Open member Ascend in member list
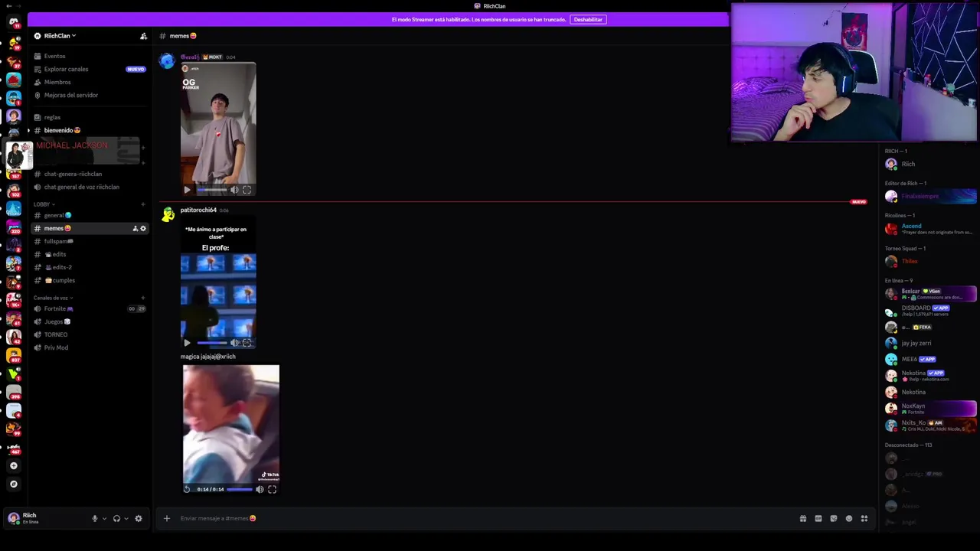The width and height of the screenshot is (980, 551). pos(930,228)
